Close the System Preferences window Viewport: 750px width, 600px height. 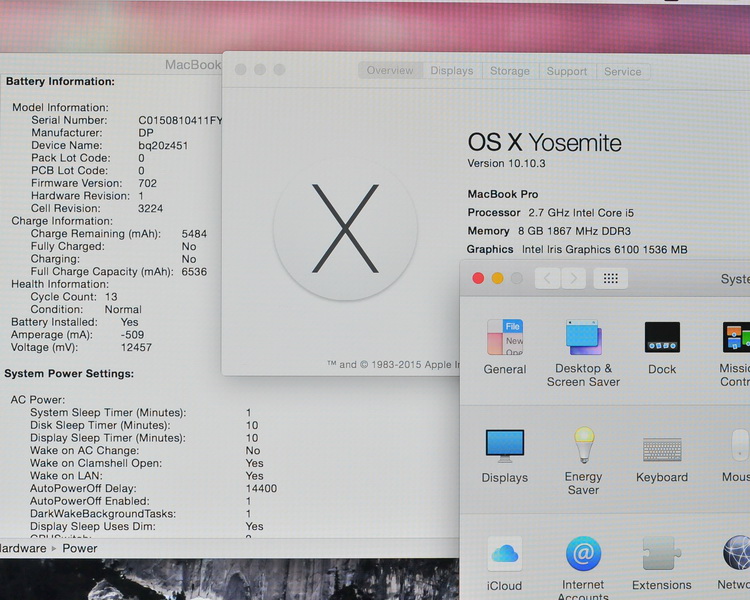(478, 278)
